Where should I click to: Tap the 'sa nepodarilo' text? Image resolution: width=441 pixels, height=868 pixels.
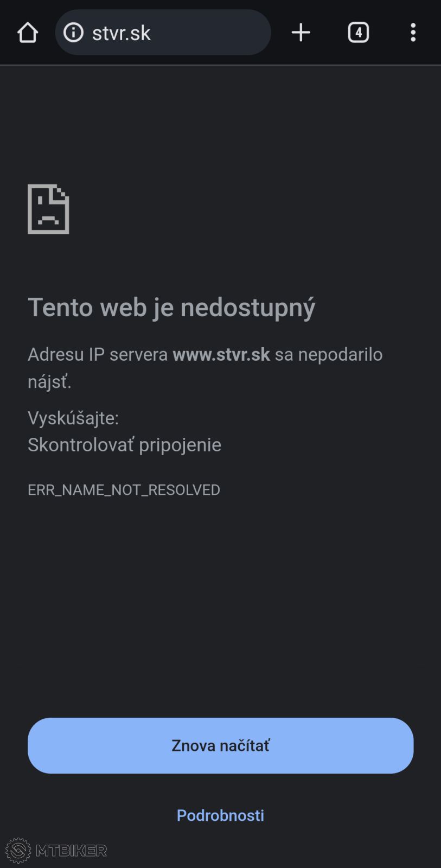click(x=329, y=354)
